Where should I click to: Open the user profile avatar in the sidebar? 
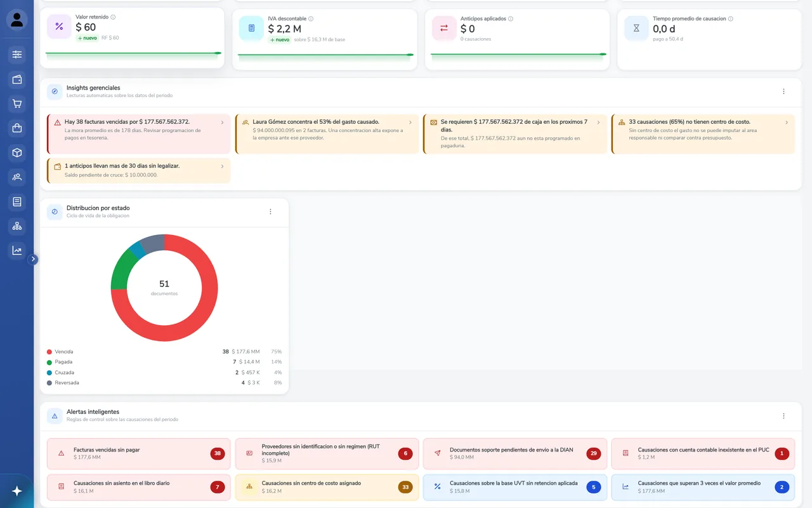(17, 20)
